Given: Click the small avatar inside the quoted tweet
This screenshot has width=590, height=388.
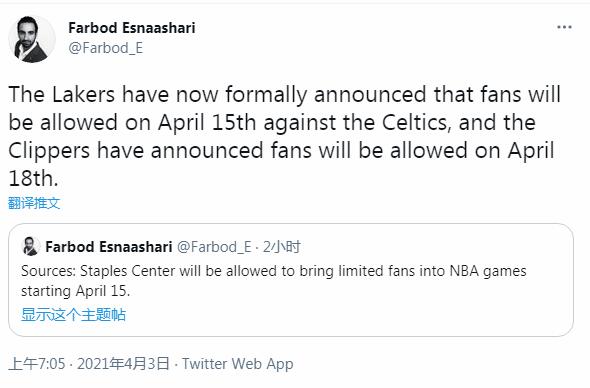Looking at the screenshot, I should pos(30,246).
